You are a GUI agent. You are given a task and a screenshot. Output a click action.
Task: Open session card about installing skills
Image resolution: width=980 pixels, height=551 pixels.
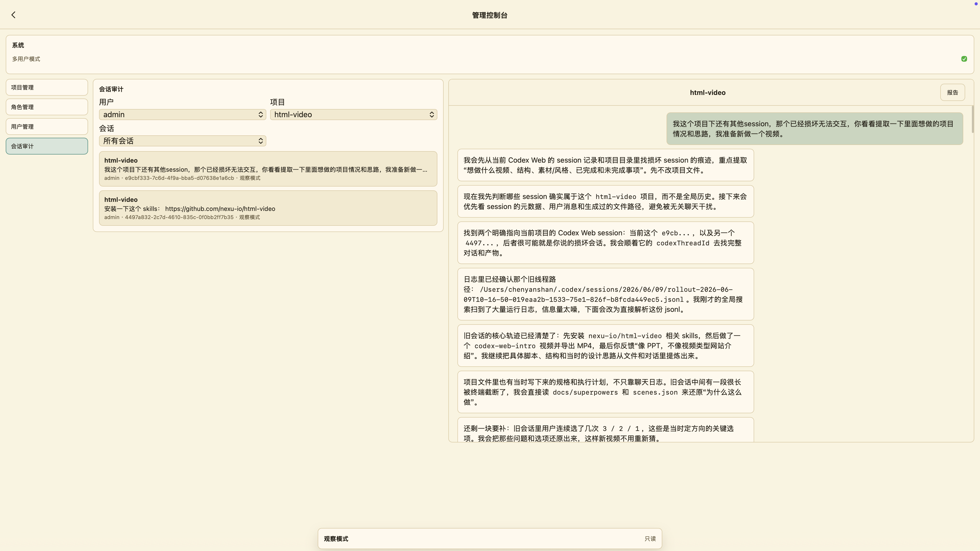pos(268,208)
